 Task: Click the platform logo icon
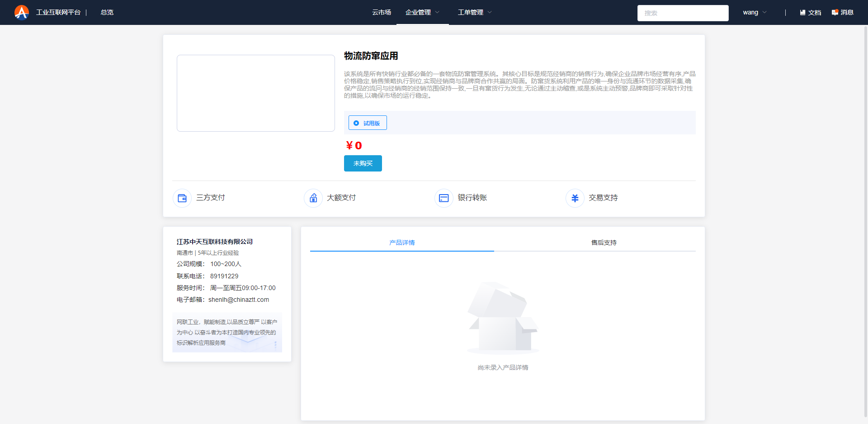(x=21, y=12)
